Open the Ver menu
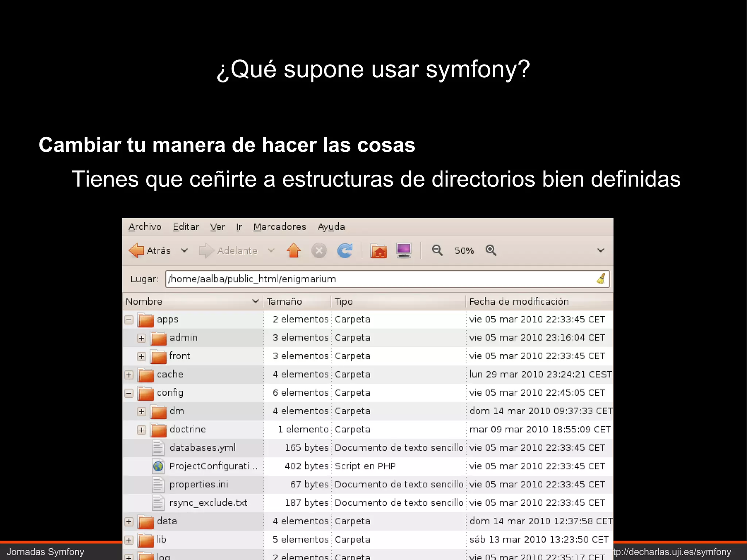The image size is (747, 560). 218,227
